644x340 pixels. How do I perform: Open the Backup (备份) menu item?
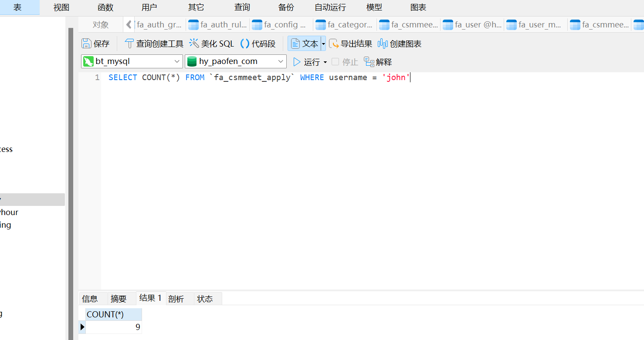pyautogui.click(x=286, y=7)
